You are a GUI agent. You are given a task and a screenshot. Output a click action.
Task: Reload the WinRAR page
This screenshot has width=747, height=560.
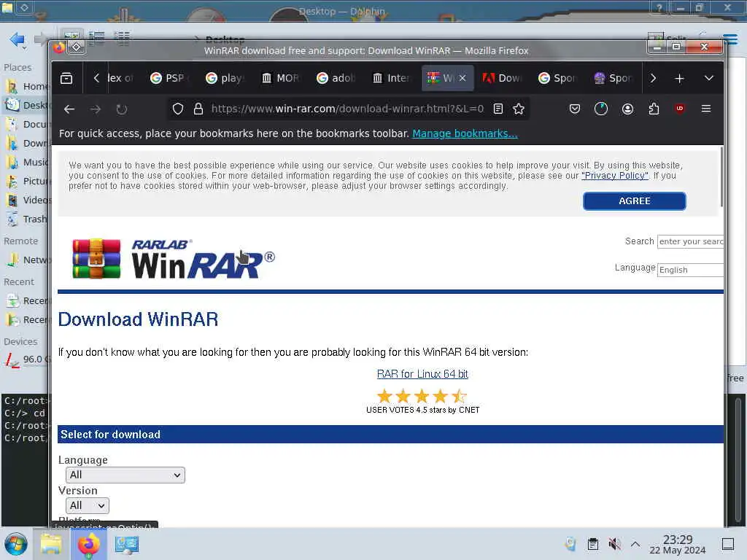122,109
